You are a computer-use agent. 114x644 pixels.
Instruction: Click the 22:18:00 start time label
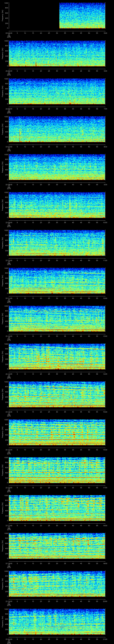[x=9, y=563]
